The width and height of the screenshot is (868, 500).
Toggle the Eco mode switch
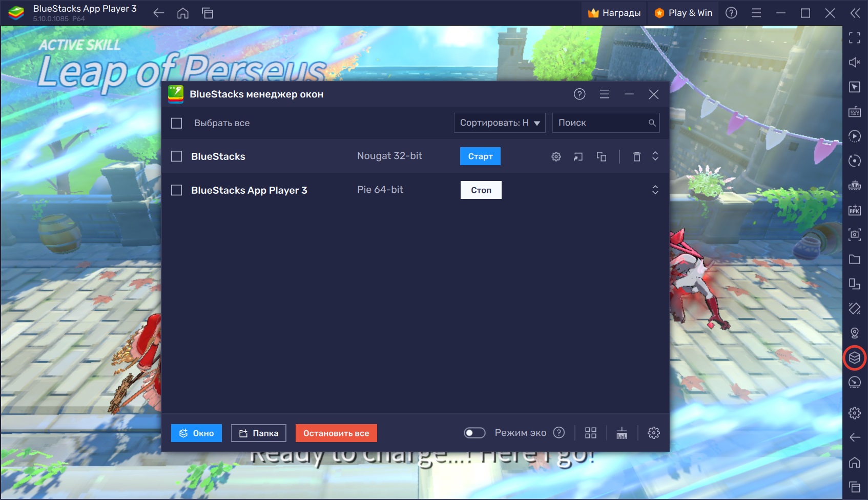point(474,433)
